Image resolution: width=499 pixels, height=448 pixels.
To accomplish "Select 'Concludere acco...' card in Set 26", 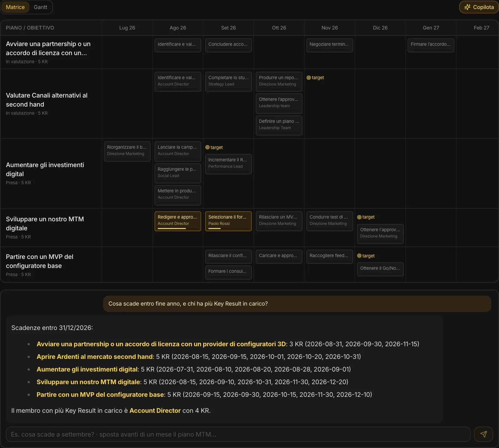I will pos(228,45).
